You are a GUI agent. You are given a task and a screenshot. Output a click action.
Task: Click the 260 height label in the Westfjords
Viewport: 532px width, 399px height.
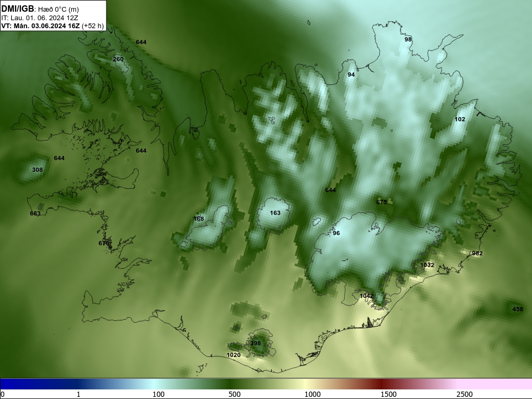click(x=118, y=59)
